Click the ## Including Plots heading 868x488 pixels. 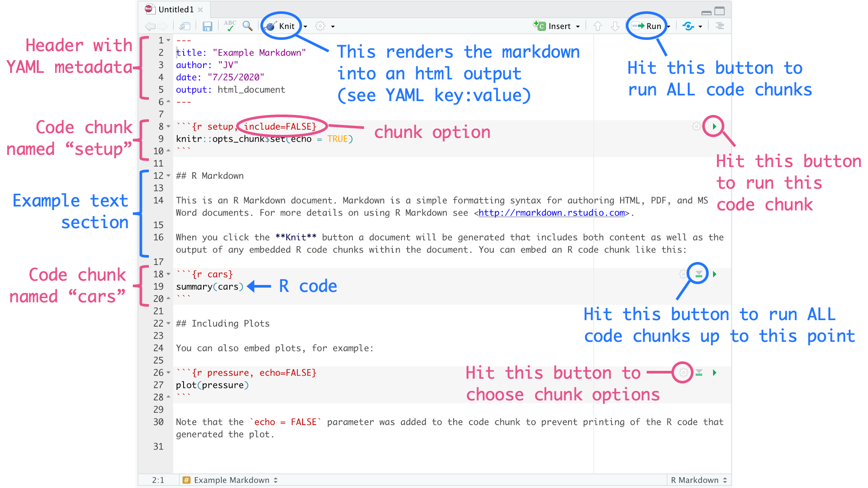223,324
